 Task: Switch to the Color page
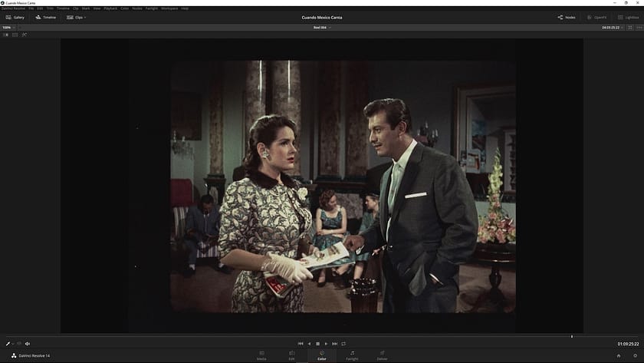(x=322, y=355)
